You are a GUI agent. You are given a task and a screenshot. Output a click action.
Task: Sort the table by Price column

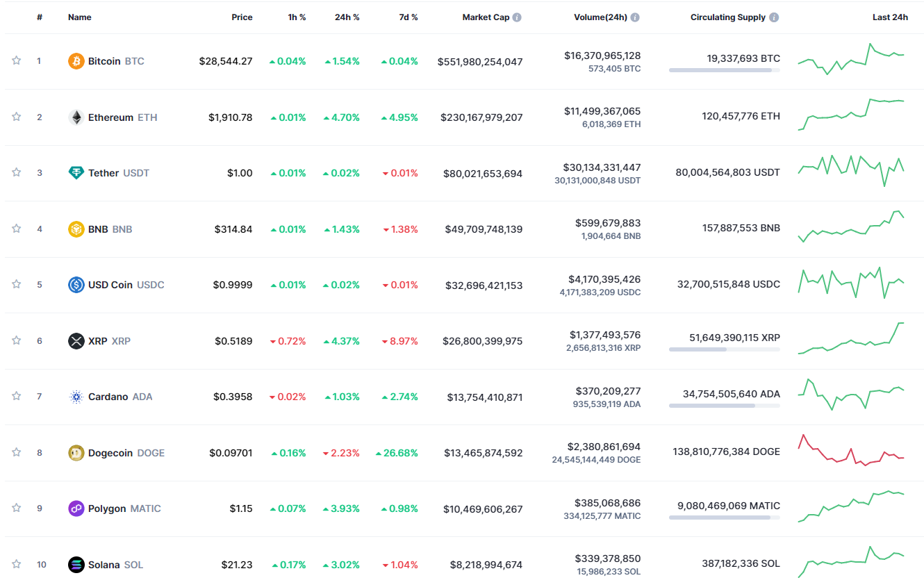coord(242,17)
